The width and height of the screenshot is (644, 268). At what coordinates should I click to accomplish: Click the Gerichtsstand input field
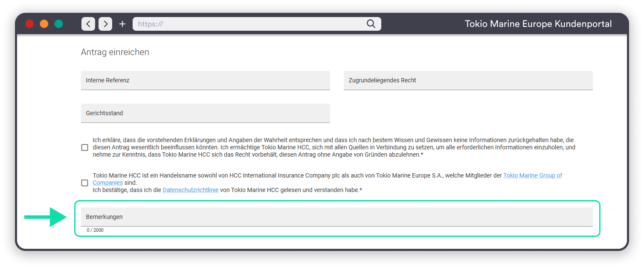coord(205,113)
